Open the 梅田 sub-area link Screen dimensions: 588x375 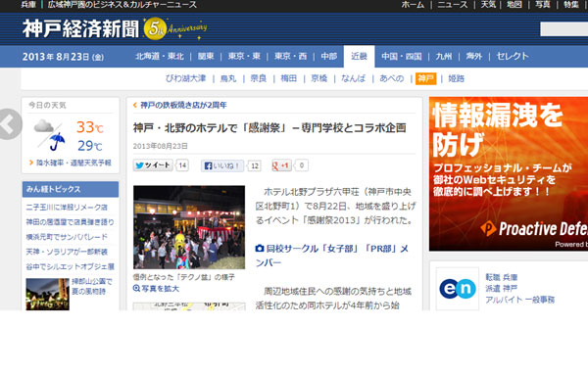click(289, 78)
